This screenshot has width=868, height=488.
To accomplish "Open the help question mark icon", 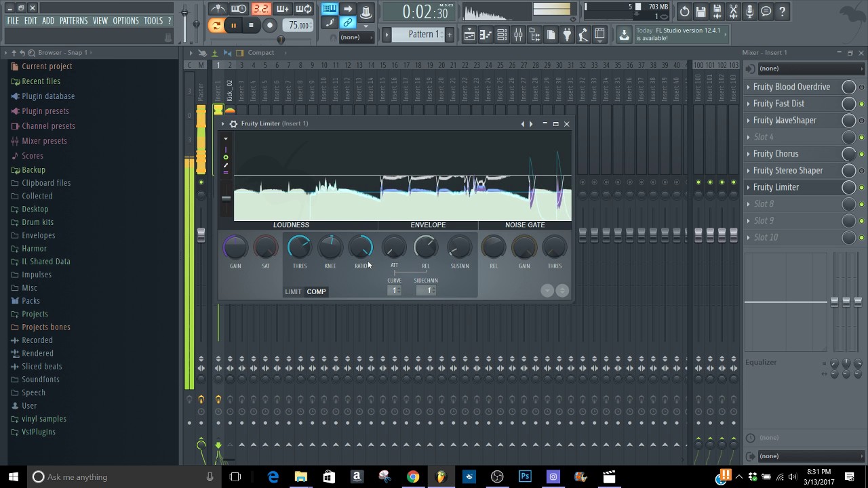I will tap(783, 12).
